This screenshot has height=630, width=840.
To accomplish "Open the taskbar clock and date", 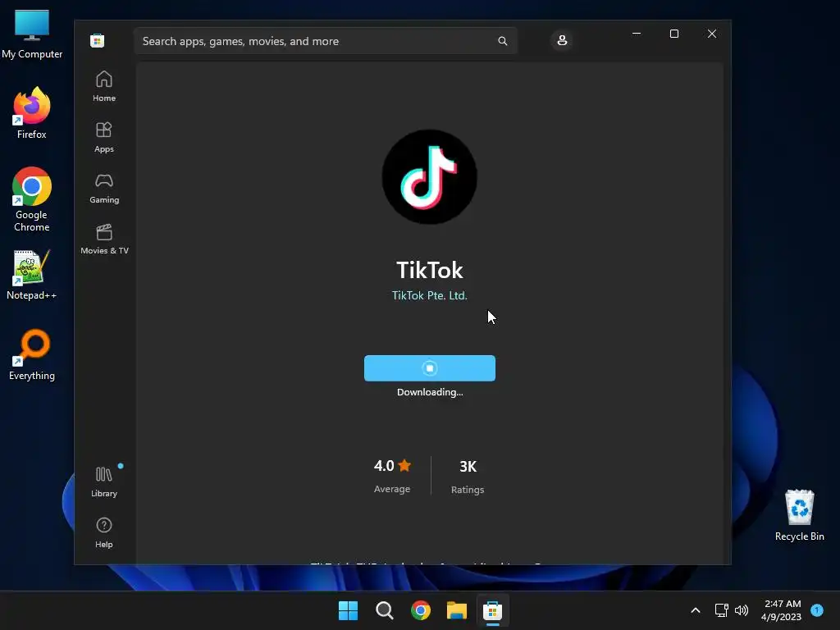I will point(782,610).
